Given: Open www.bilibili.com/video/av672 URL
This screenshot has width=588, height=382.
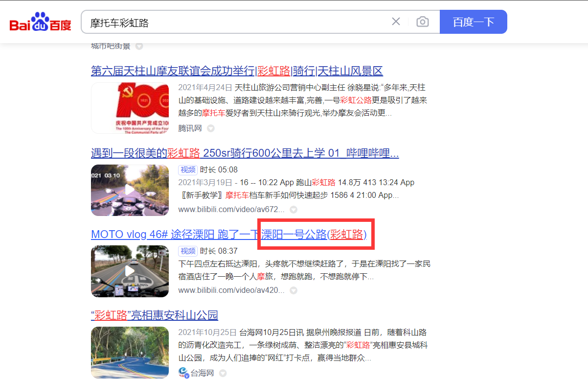Looking at the screenshot, I should click(x=231, y=210).
